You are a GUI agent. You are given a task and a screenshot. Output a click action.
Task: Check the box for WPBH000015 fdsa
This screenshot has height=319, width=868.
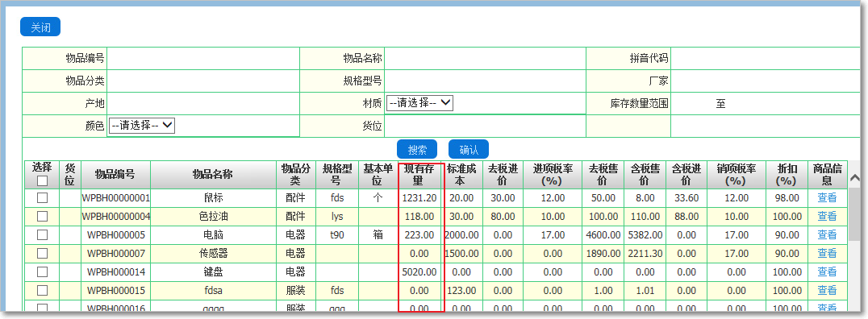(42, 290)
